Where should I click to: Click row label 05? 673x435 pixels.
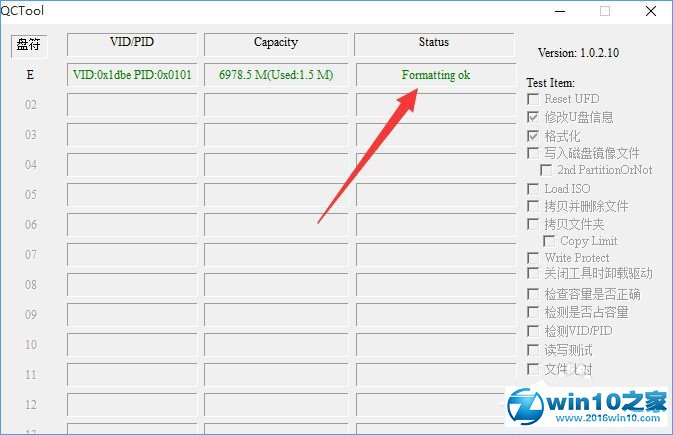point(31,195)
